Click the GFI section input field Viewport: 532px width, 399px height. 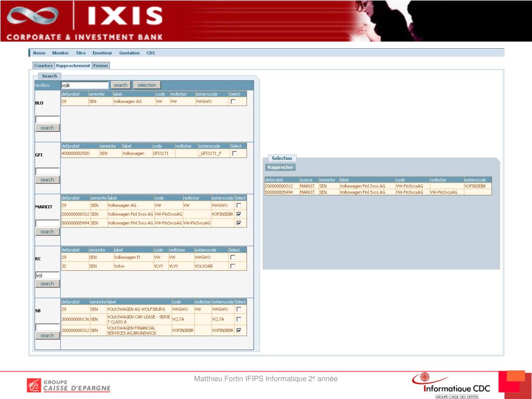pos(47,171)
